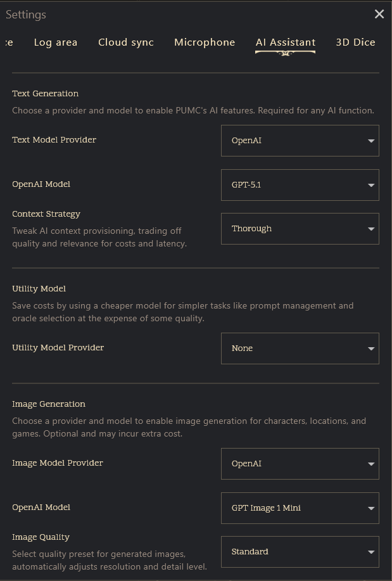Go to the Microphone tab
The image size is (392, 581).
[x=205, y=42]
